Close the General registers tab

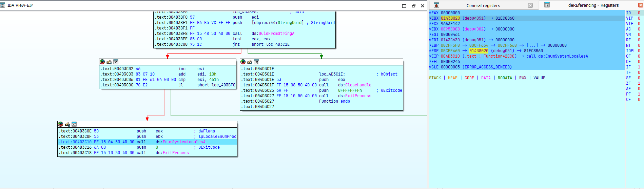[x=530, y=5]
